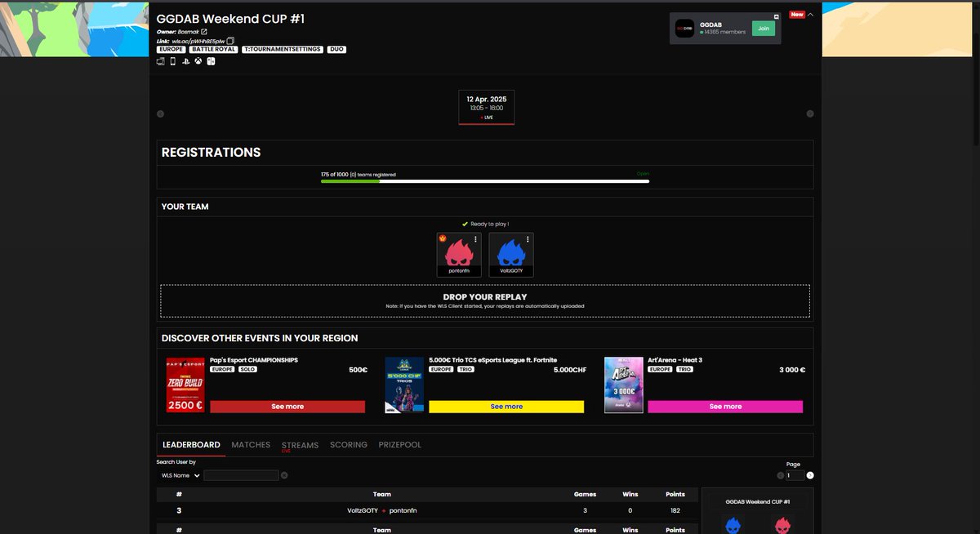
Task: Open the 5'000 CHF Trios event thumbnail
Action: tap(404, 385)
